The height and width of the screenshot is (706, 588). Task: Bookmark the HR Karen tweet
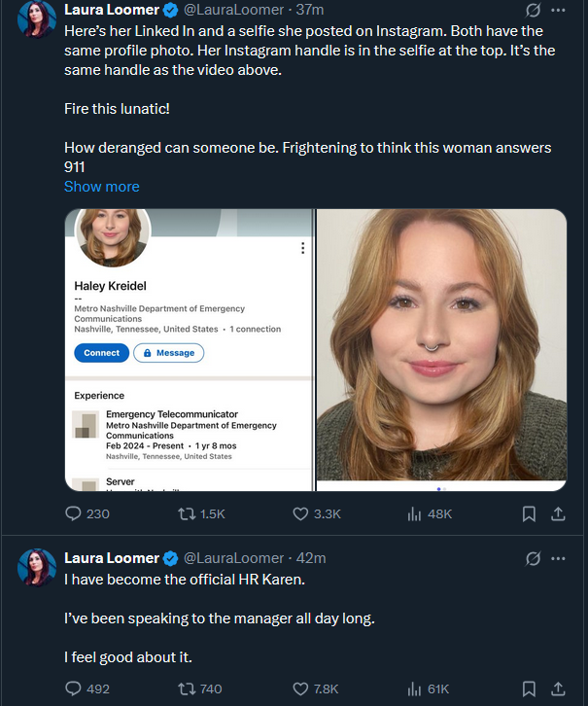[529, 688]
